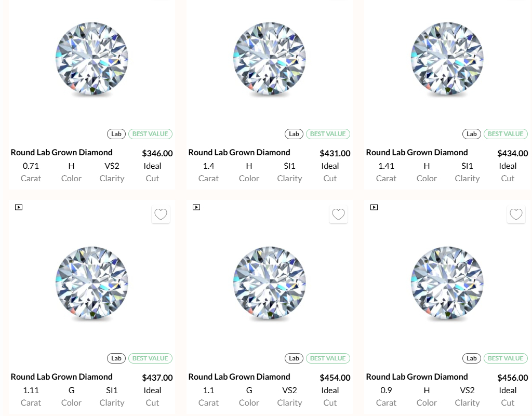Click the 1.41 carat diamond image

[x=447, y=59]
